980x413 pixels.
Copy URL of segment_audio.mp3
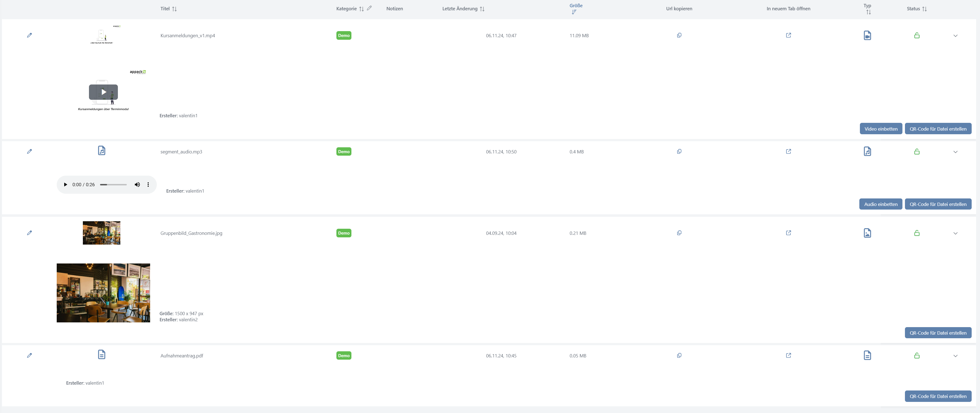pyautogui.click(x=679, y=151)
